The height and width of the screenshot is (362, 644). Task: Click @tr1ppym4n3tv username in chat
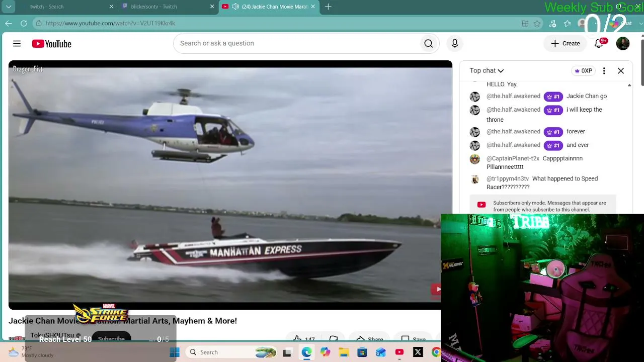[x=508, y=178]
